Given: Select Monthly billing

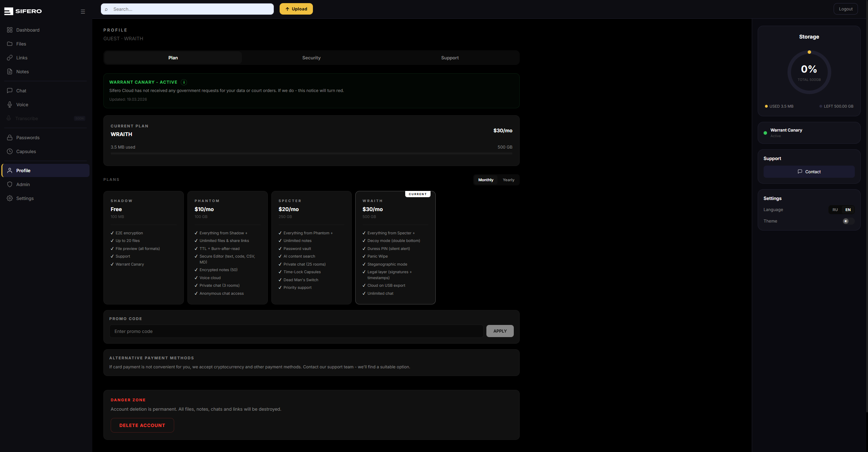Looking at the screenshot, I should tap(485, 180).
